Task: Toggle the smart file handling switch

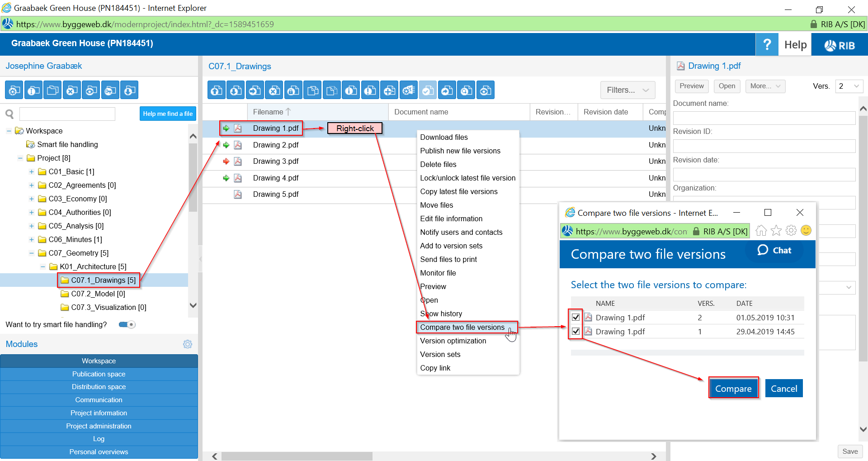Action: (127, 324)
